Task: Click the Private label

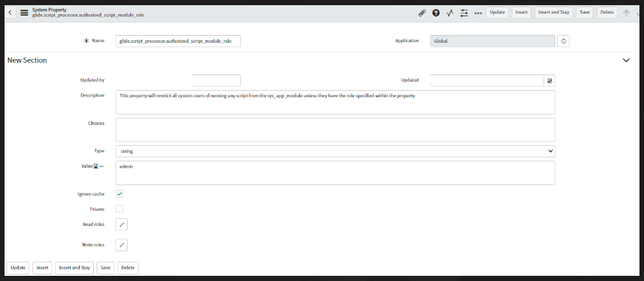Action: 97,209
